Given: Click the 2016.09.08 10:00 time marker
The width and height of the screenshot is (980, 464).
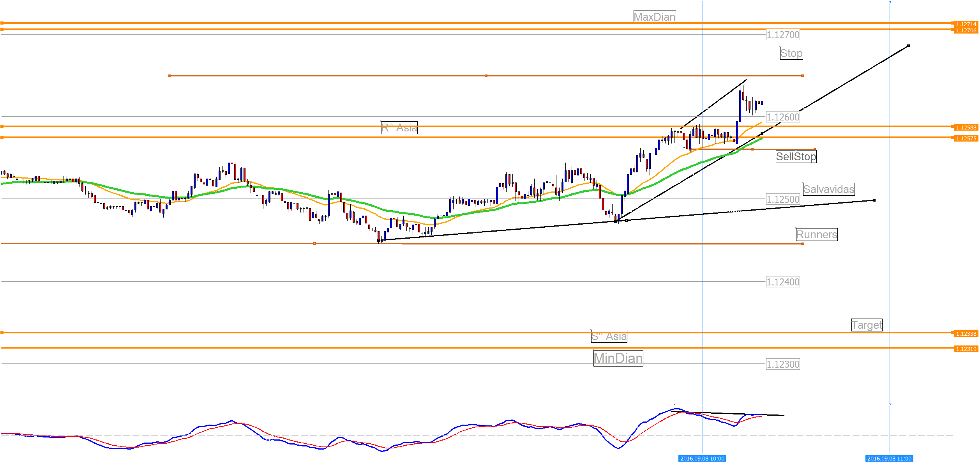Looking at the screenshot, I should (x=702, y=459).
